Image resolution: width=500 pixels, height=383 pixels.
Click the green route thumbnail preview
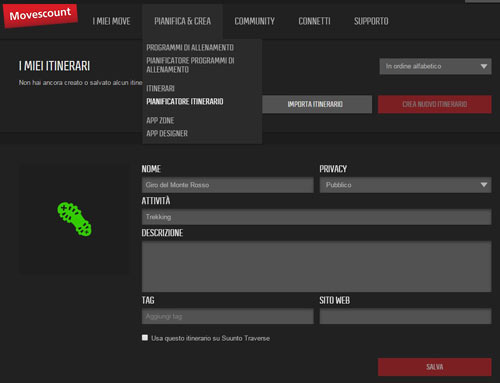tap(74, 219)
